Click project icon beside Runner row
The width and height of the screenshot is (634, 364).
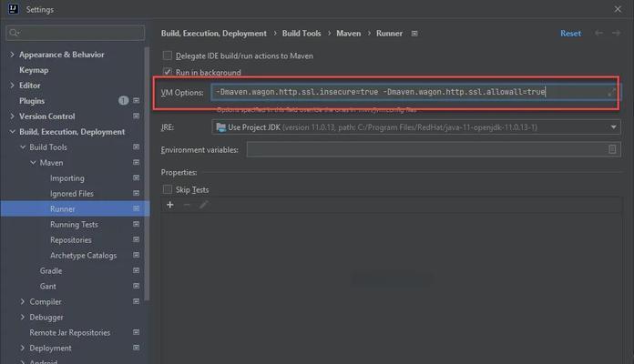tap(137, 209)
